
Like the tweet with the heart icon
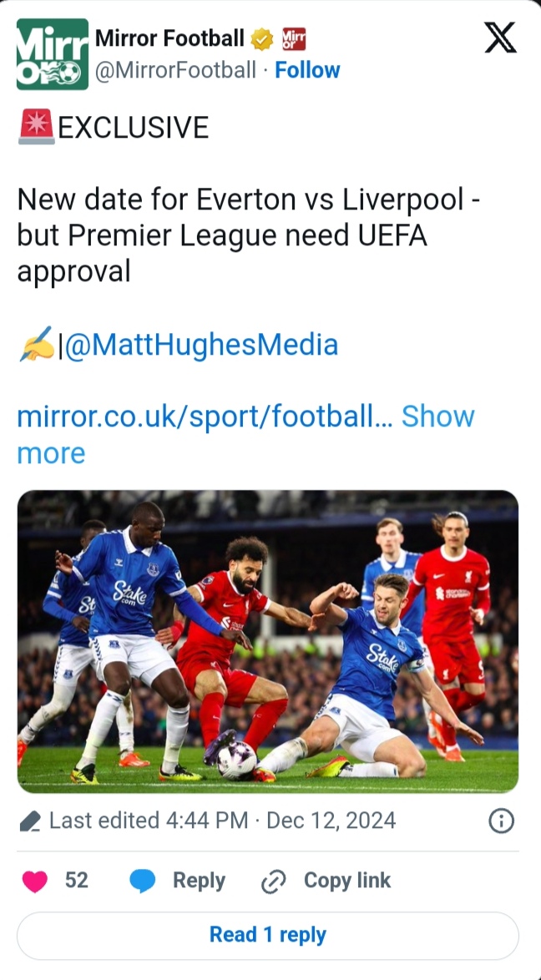(x=35, y=881)
